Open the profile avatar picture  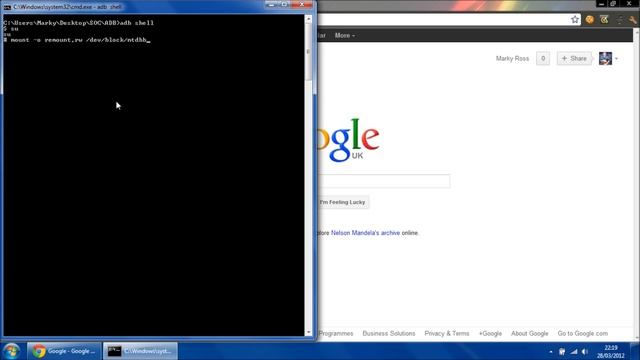(605, 58)
